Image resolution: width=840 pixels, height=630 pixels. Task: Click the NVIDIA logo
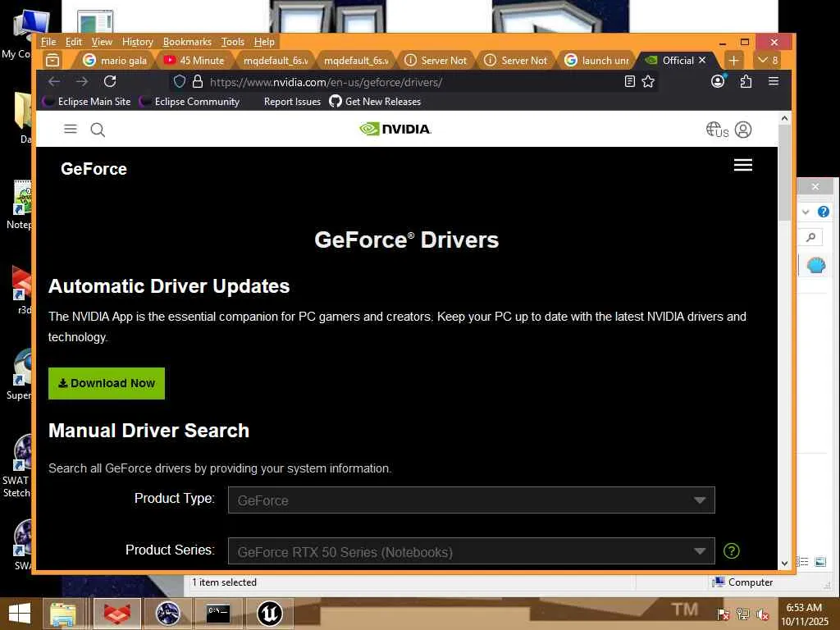click(x=395, y=129)
